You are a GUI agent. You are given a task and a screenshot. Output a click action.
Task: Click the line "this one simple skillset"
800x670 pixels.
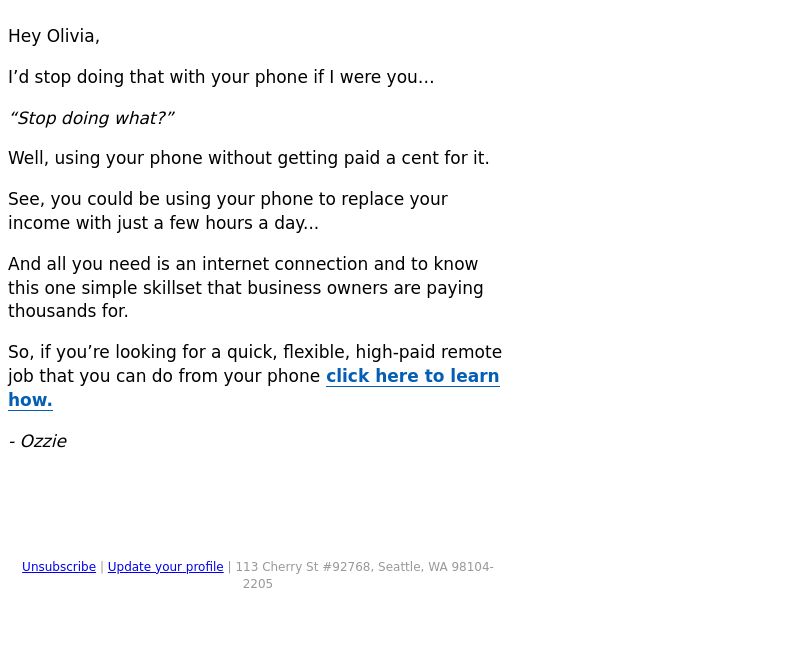click(245, 288)
